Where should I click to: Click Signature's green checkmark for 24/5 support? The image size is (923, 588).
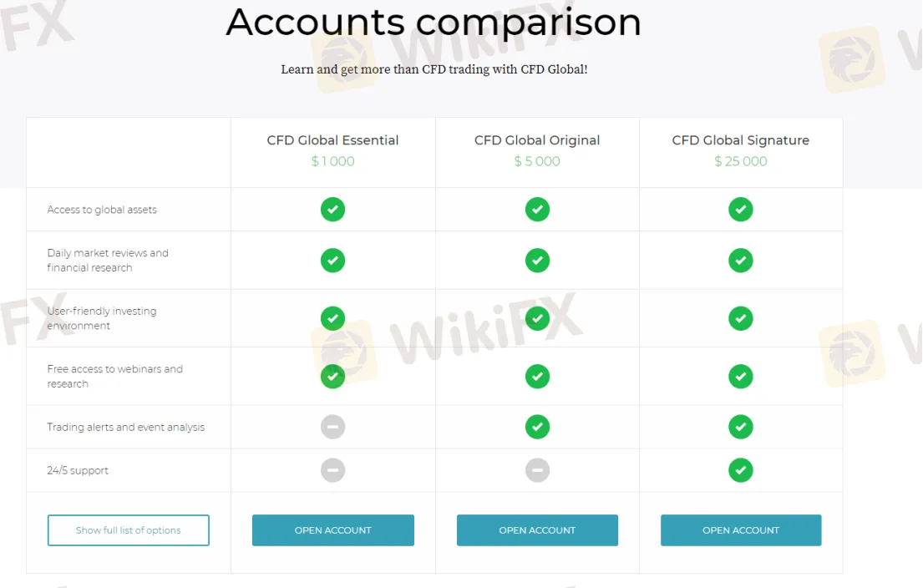[x=740, y=470]
